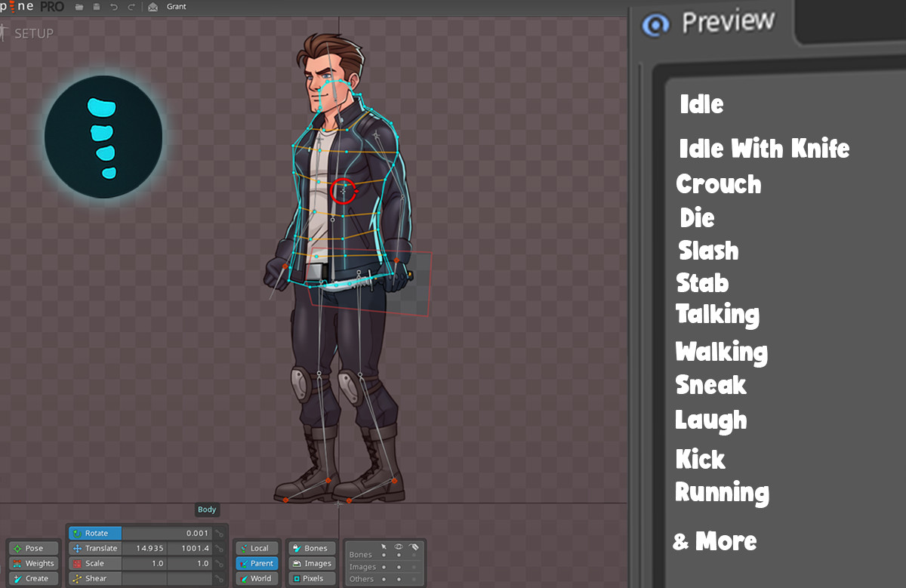Enable Pixels snapping mode
The width and height of the screenshot is (906, 588).
pyautogui.click(x=311, y=578)
